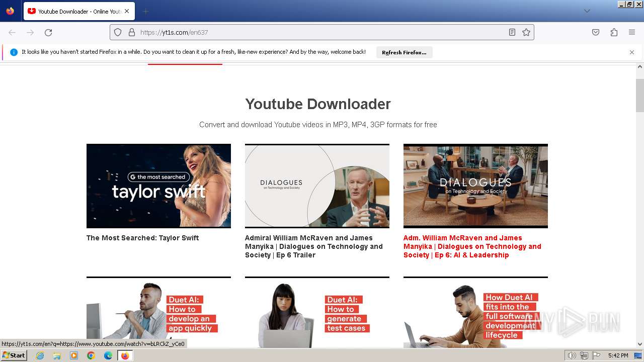
Task: Dismiss the refresh Firefox notification bar
Action: [632, 52]
